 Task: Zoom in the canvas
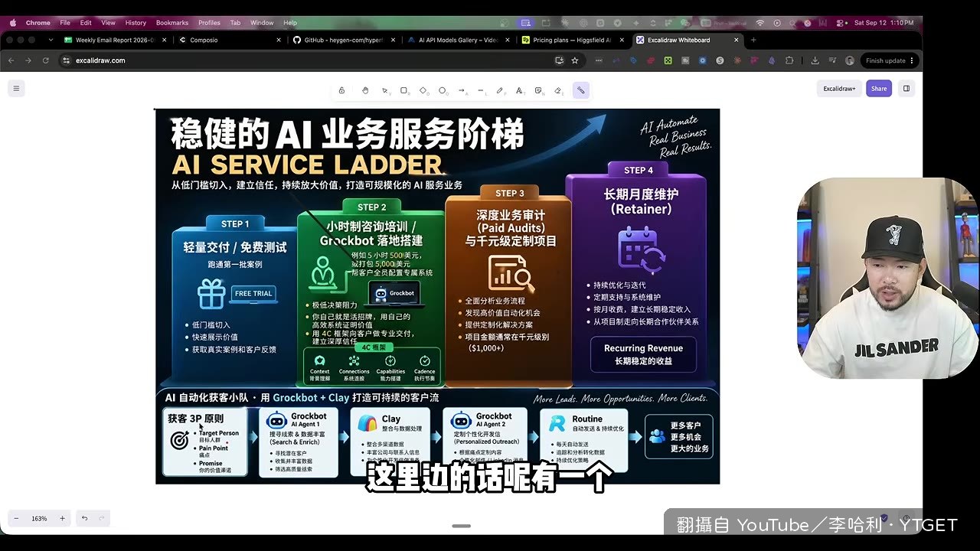point(63,518)
